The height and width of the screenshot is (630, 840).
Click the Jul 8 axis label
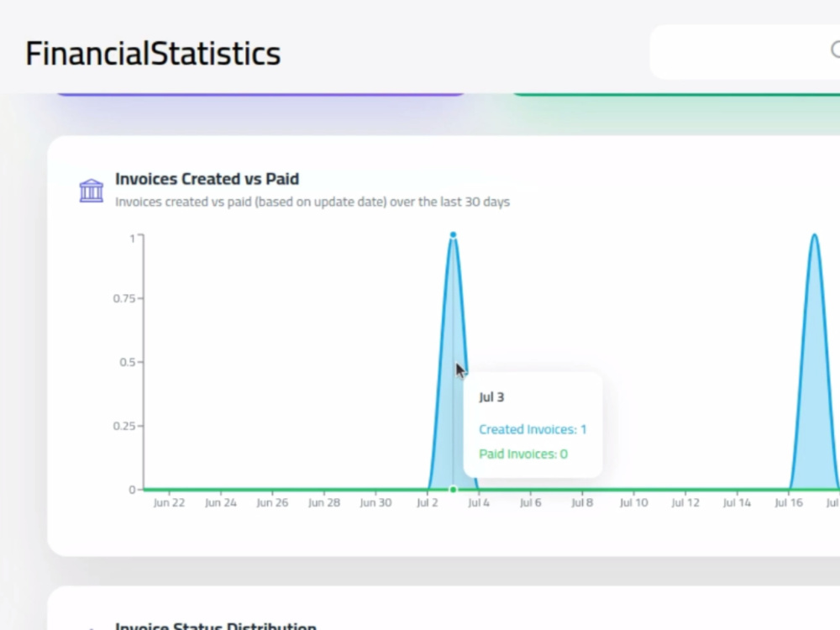pyautogui.click(x=582, y=502)
